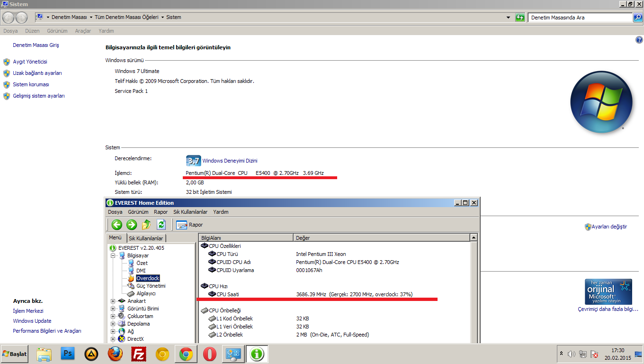The height and width of the screenshot is (364, 644).
Task: Open FileZilla from the taskbar
Action: tap(139, 354)
